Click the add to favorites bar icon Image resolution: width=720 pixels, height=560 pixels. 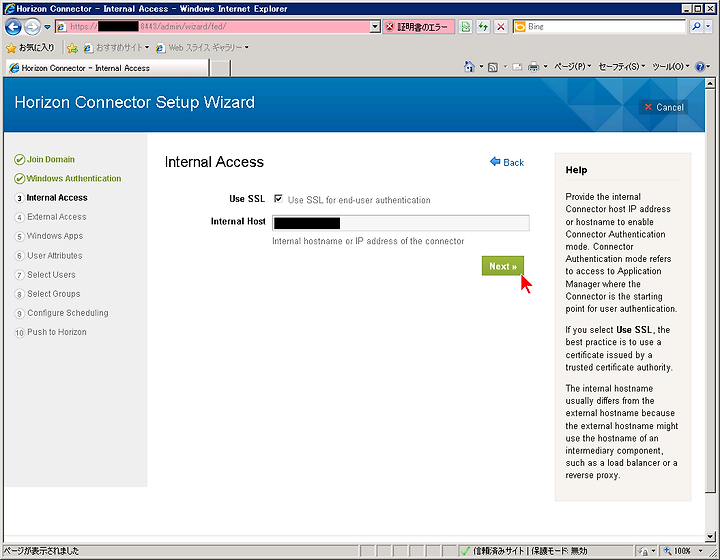(x=72, y=48)
